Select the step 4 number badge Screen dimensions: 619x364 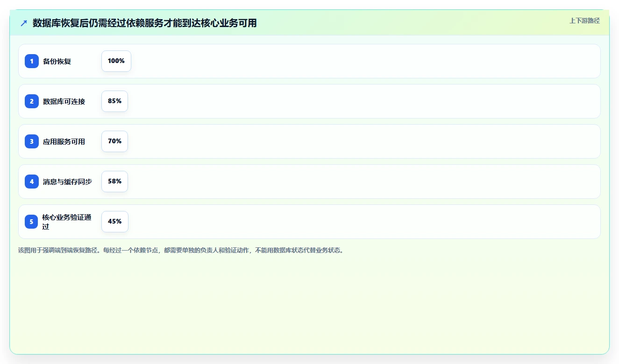point(32,182)
